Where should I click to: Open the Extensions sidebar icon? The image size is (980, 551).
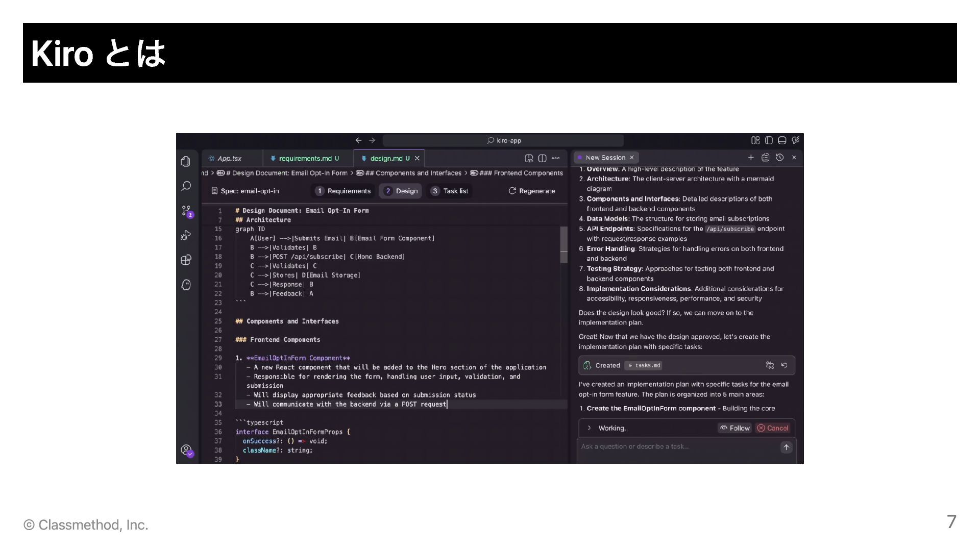186,260
